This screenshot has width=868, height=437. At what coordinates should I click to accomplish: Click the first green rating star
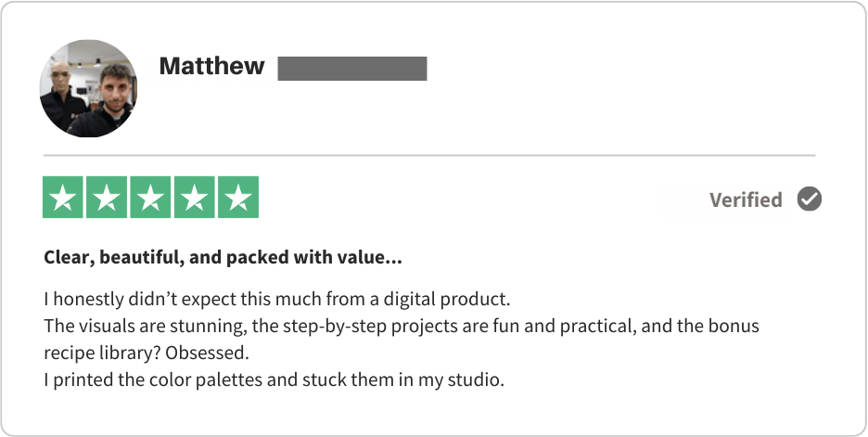[63, 198]
